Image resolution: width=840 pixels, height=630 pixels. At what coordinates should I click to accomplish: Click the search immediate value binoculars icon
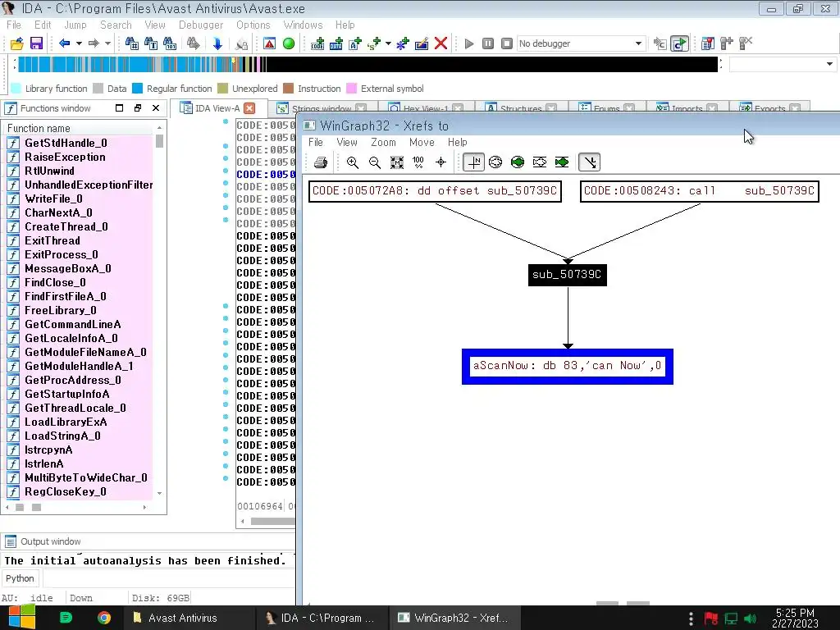131,43
